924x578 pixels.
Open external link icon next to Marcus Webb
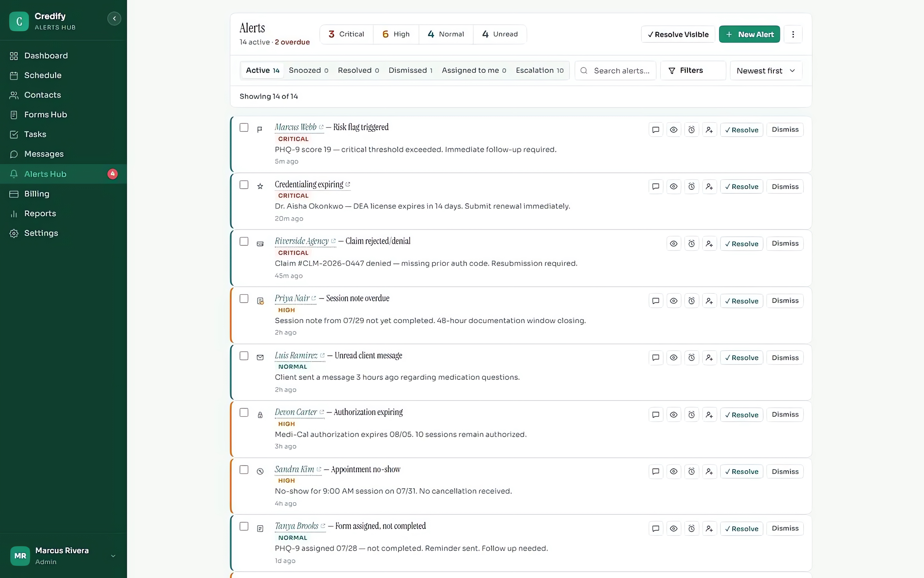[x=321, y=127]
